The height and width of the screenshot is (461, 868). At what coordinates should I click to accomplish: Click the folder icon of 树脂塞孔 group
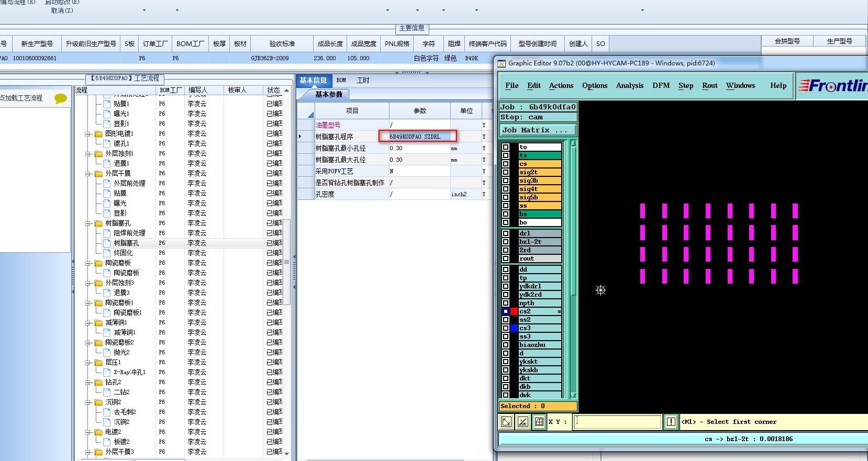click(x=98, y=223)
